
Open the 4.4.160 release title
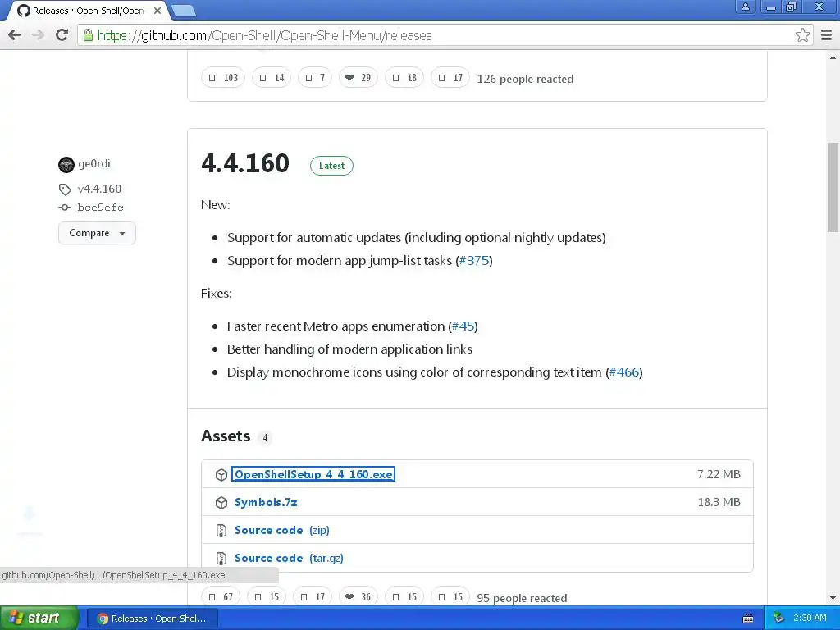point(245,163)
